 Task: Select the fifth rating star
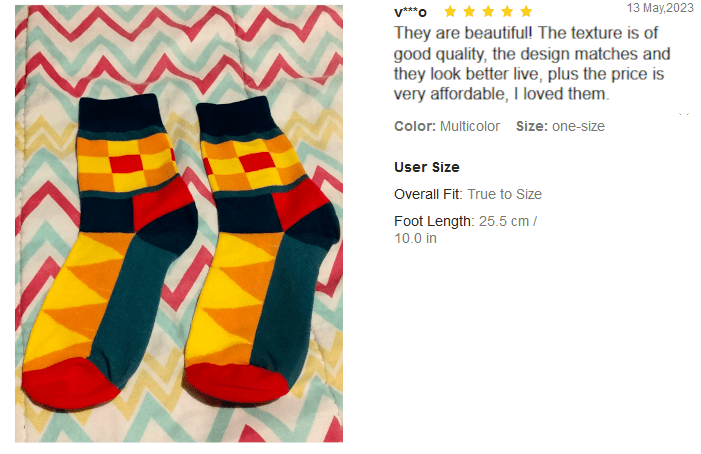pyautogui.click(x=526, y=12)
